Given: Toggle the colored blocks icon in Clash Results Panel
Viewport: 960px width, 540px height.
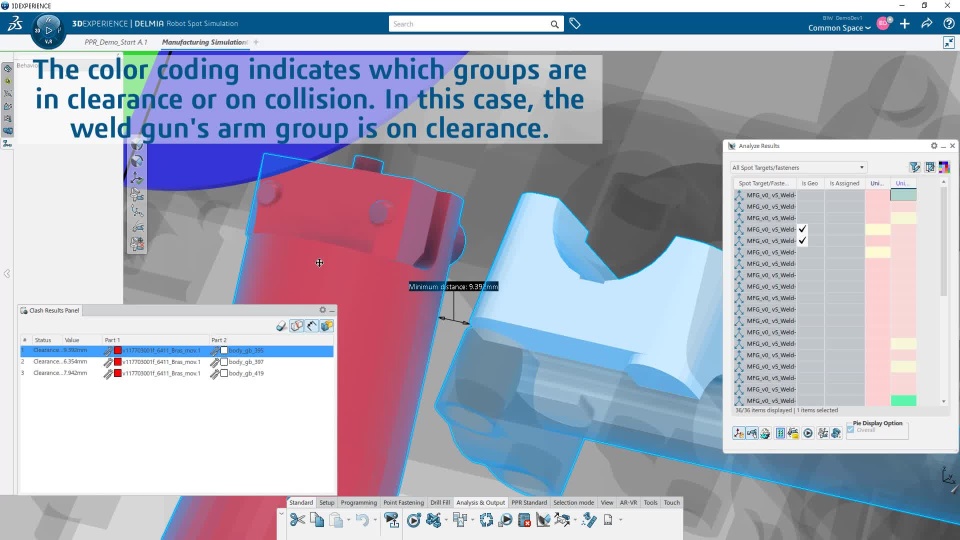Looking at the screenshot, I should [x=327, y=326].
